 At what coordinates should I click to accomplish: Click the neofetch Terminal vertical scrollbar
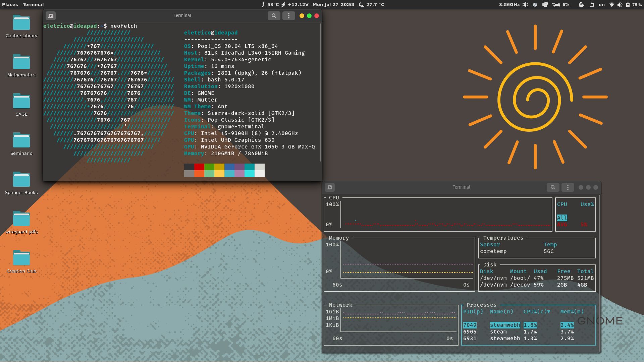pos(320,92)
